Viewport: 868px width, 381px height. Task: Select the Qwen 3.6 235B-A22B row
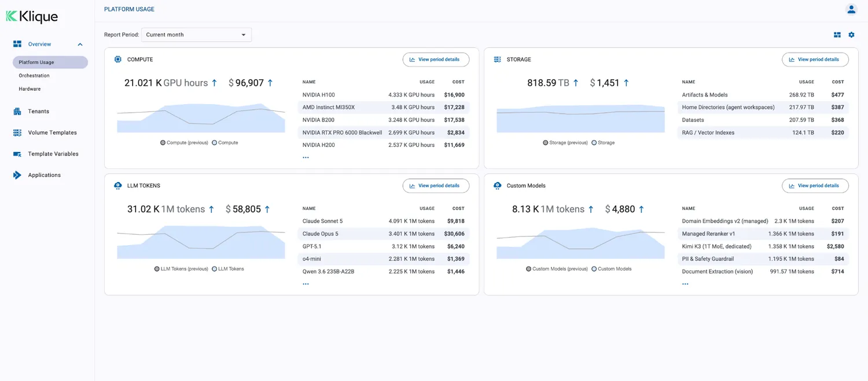pyautogui.click(x=384, y=272)
